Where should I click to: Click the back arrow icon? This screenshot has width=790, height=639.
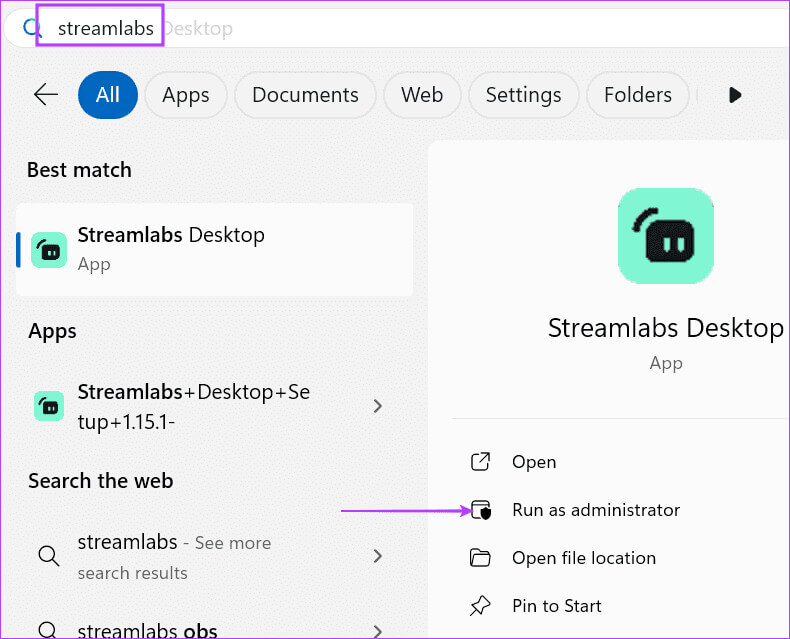point(46,95)
